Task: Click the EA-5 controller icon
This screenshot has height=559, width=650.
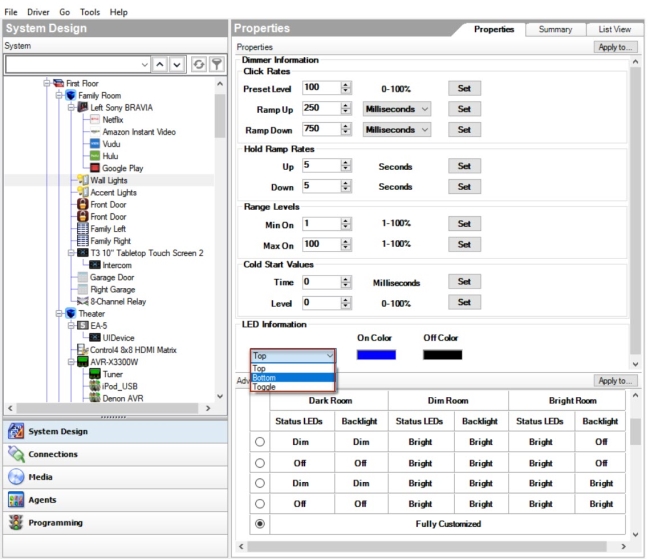Action: (83, 326)
